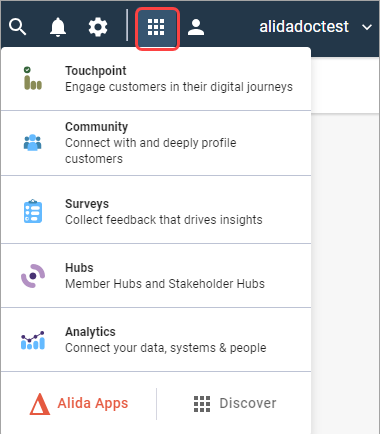This screenshot has width=380, height=434.
Task: Open the Hubs app title
Action: click(79, 268)
